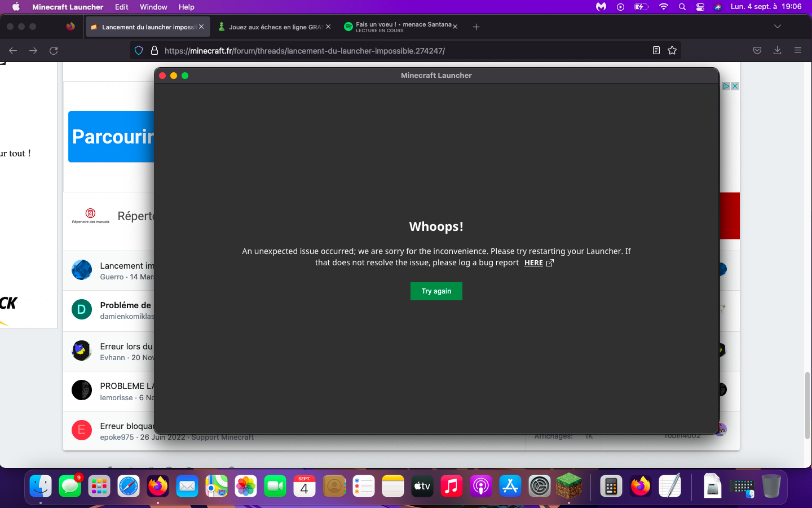The height and width of the screenshot is (508, 812).
Task: Click the site padlock icon
Action: point(155,51)
